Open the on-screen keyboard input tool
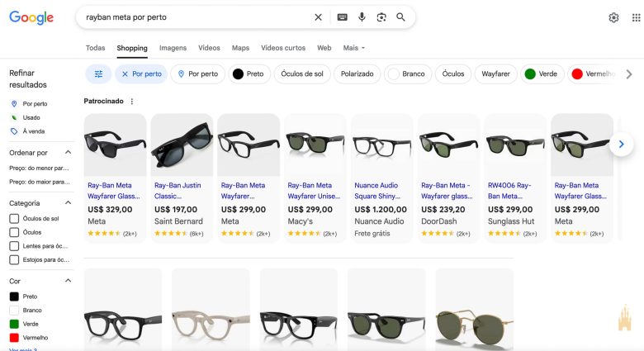 coord(342,17)
